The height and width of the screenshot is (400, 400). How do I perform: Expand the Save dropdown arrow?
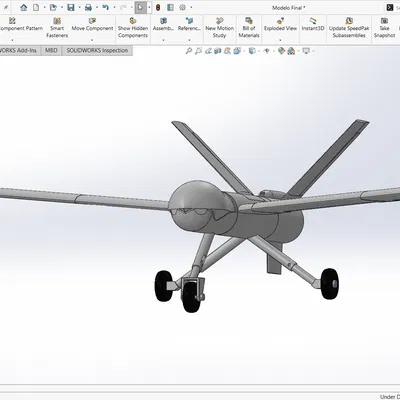point(79,7)
